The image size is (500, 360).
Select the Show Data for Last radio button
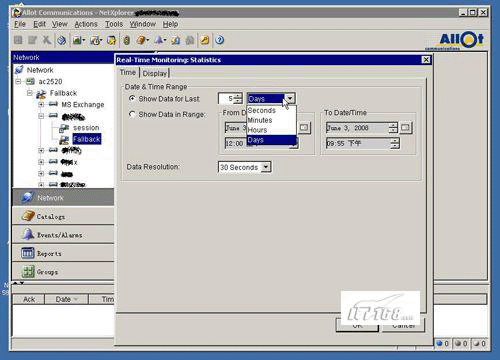(132, 98)
